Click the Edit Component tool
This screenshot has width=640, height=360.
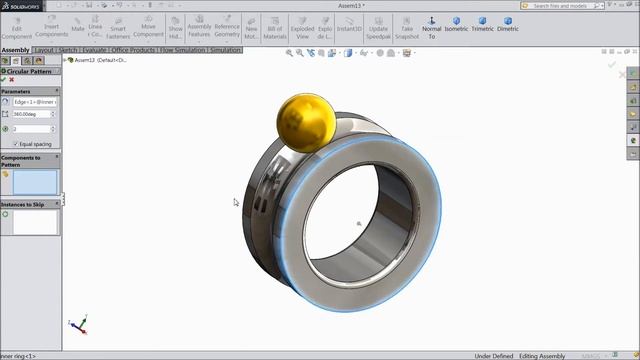click(x=17, y=28)
